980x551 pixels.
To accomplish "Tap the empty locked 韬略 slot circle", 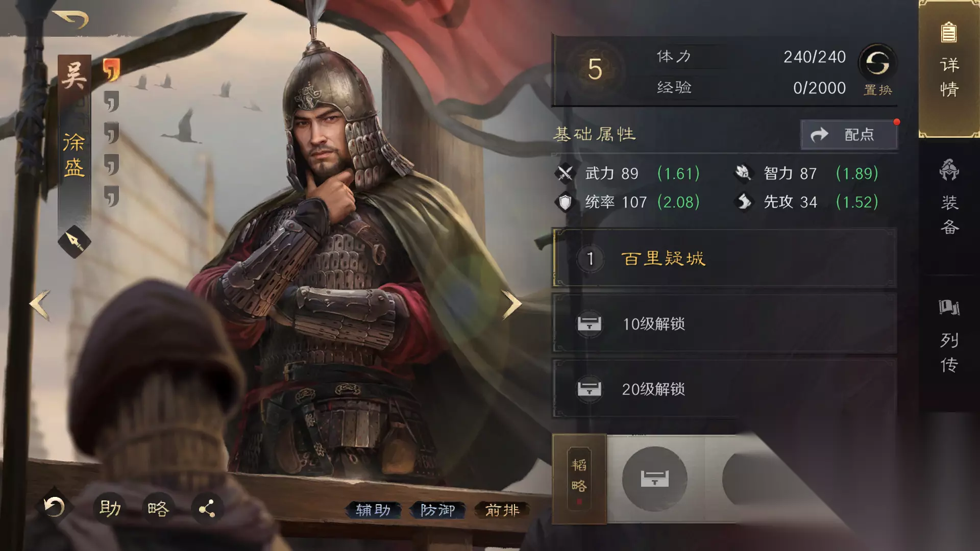I will (654, 479).
